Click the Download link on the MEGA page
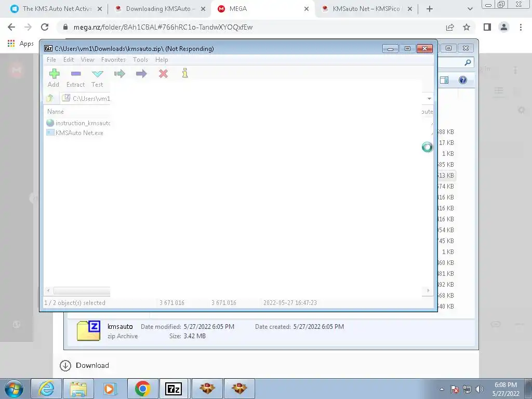Image resolution: width=532 pixels, height=399 pixels. click(x=85, y=365)
